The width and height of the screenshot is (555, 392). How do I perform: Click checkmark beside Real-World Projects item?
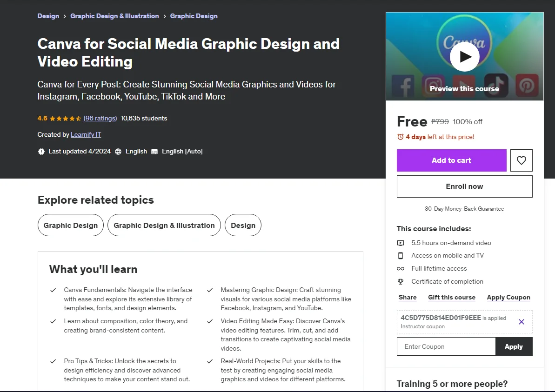(x=210, y=361)
